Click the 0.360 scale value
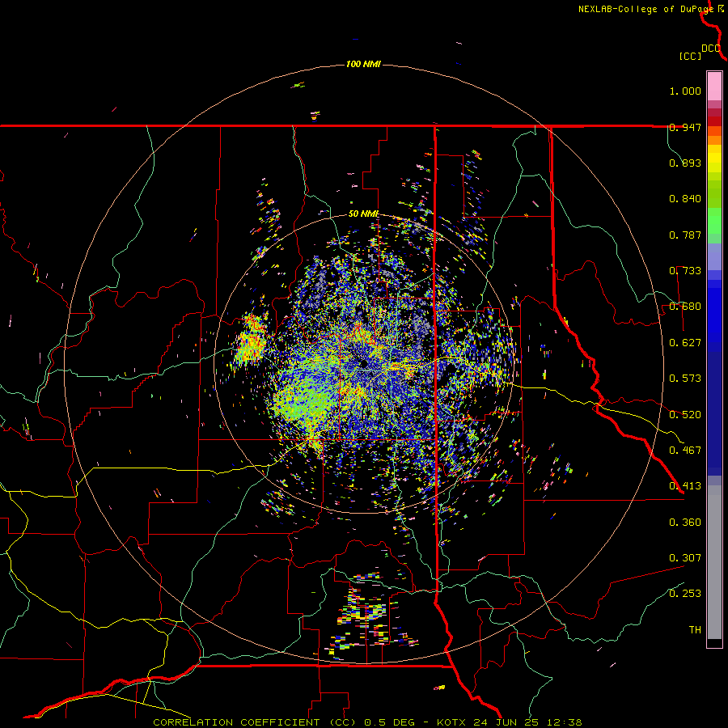Screen dimensions: 728x728 point(685,523)
